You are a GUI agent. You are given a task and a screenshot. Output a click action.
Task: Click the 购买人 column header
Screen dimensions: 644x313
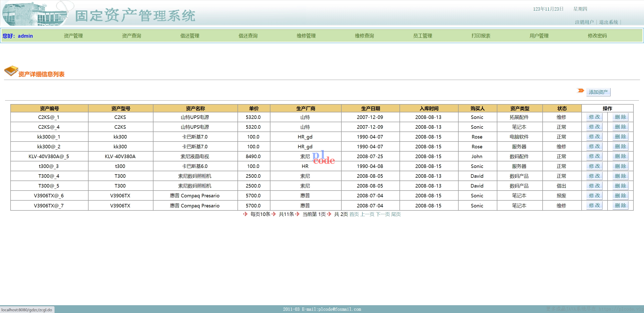[x=477, y=108]
